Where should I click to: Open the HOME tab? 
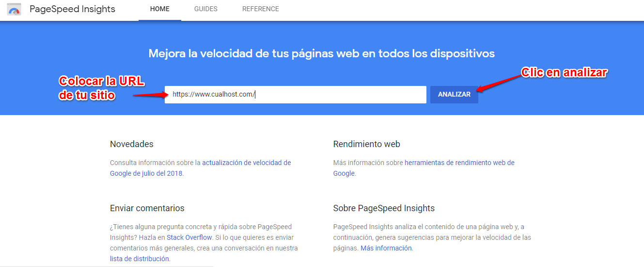pos(160,9)
